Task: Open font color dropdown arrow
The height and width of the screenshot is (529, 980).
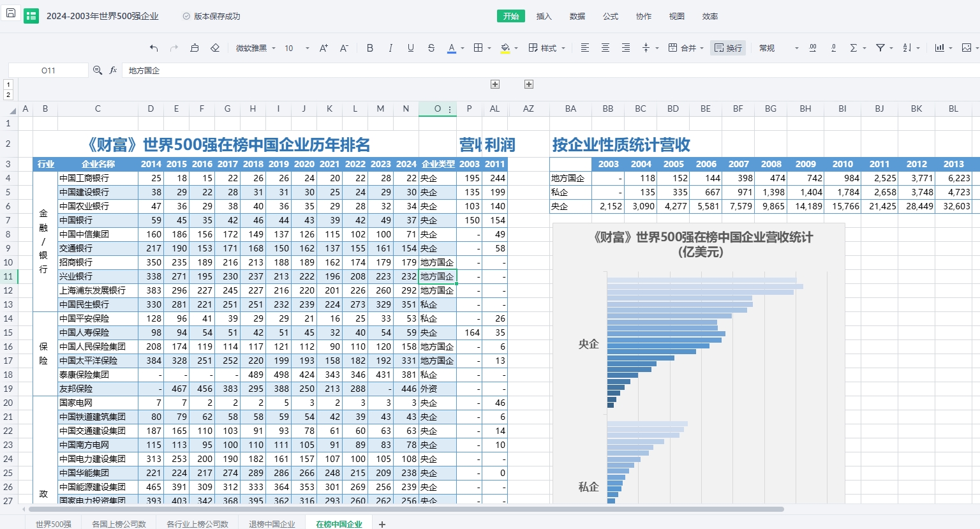Action: pos(463,48)
